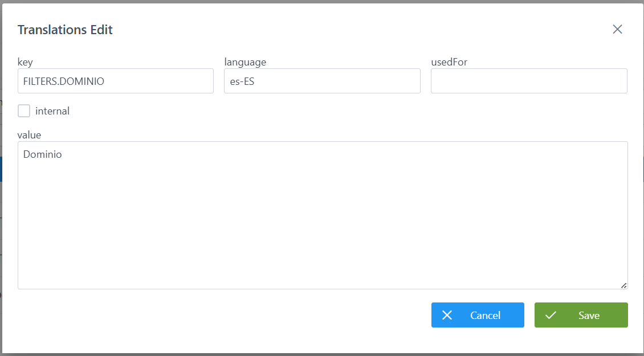Click the 'internal' checkbox label text
Viewport: 644px width, 356px height.
click(52, 111)
